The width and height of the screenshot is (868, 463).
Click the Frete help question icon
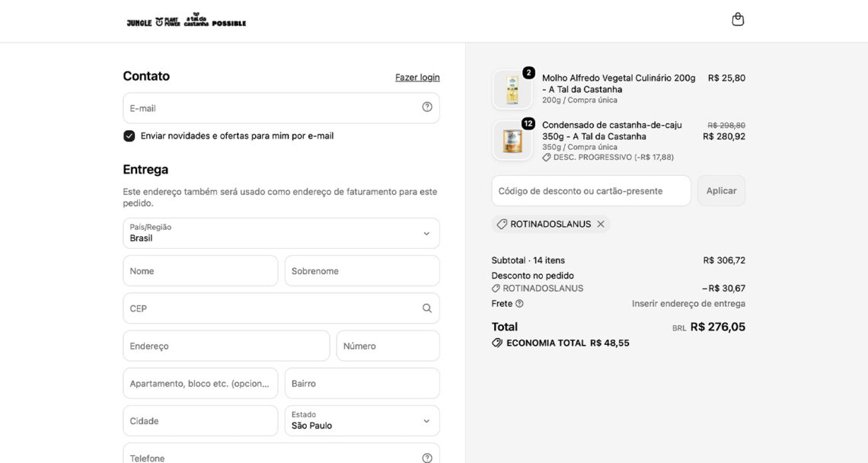519,304
